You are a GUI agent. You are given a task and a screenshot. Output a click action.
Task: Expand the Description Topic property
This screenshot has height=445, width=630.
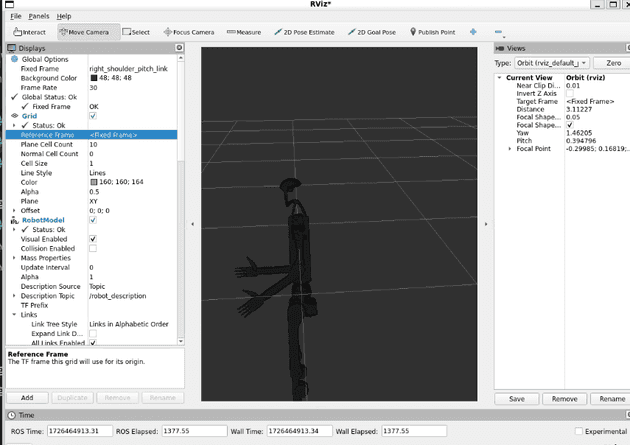(14, 296)
